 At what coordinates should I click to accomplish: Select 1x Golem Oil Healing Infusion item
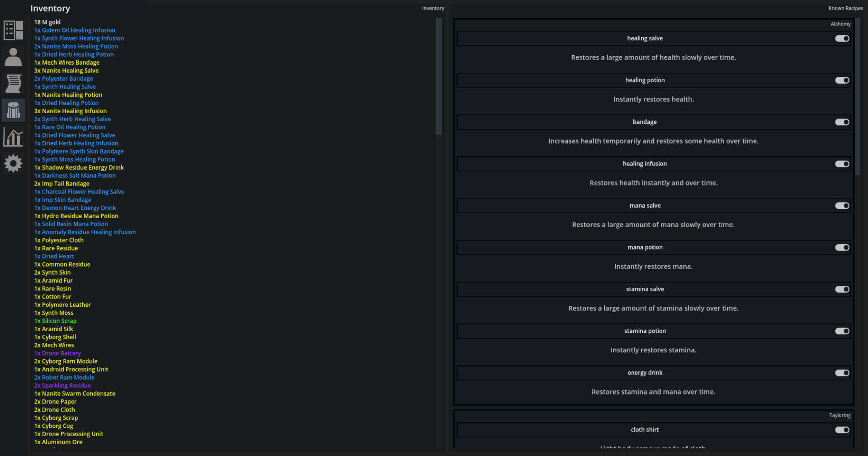click(75, 30)
